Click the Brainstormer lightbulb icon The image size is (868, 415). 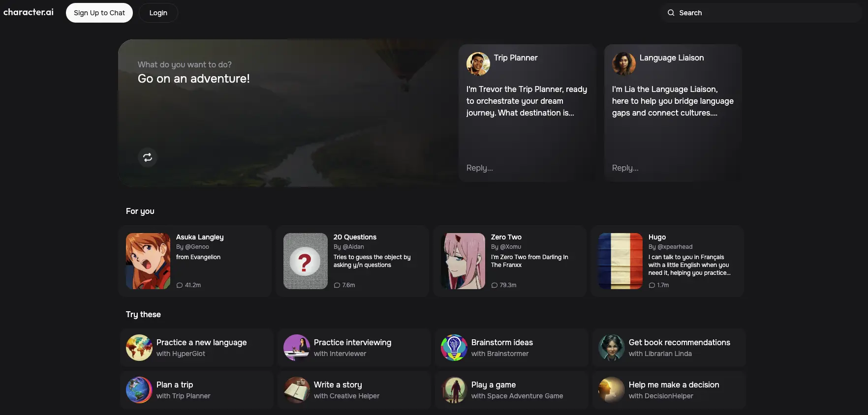[x=454, y=348]
